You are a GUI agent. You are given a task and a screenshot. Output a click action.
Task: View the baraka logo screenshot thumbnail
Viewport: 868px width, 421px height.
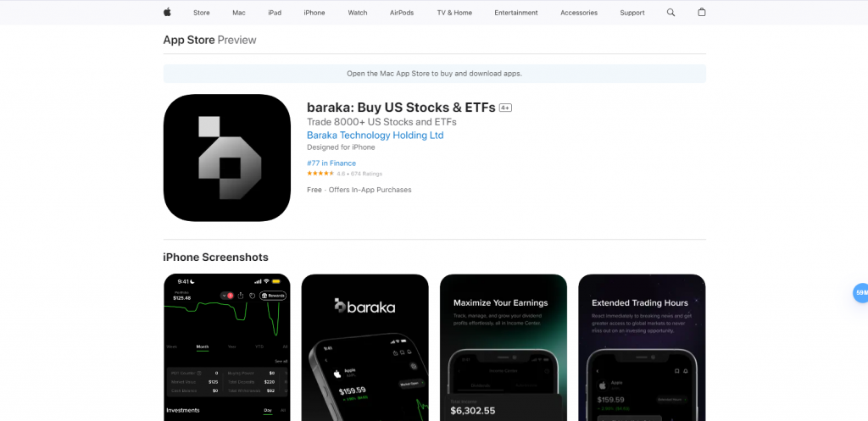point(364,347)
